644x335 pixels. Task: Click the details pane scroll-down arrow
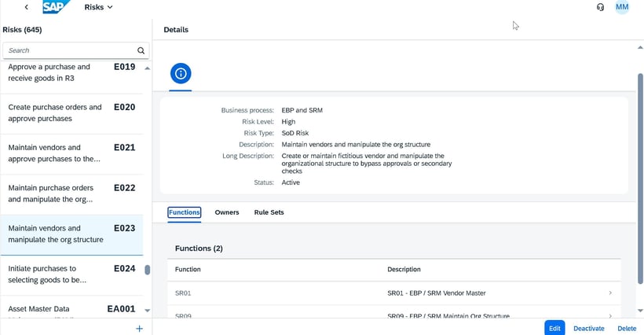click(640, 311)
